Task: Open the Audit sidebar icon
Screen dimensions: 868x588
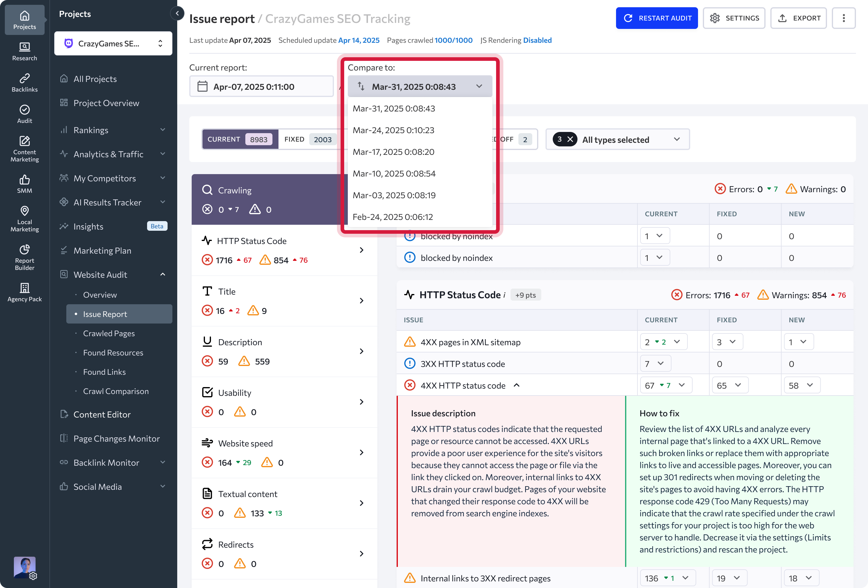Action: 25,114
